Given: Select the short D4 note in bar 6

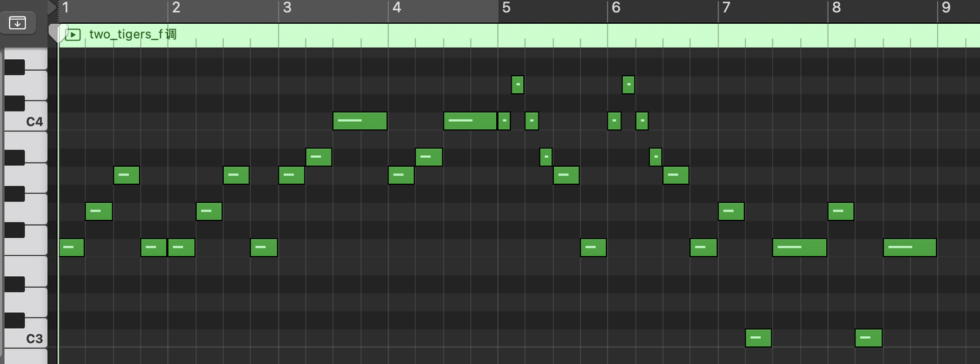Looking at the screenshot, I should pos(628,85).
